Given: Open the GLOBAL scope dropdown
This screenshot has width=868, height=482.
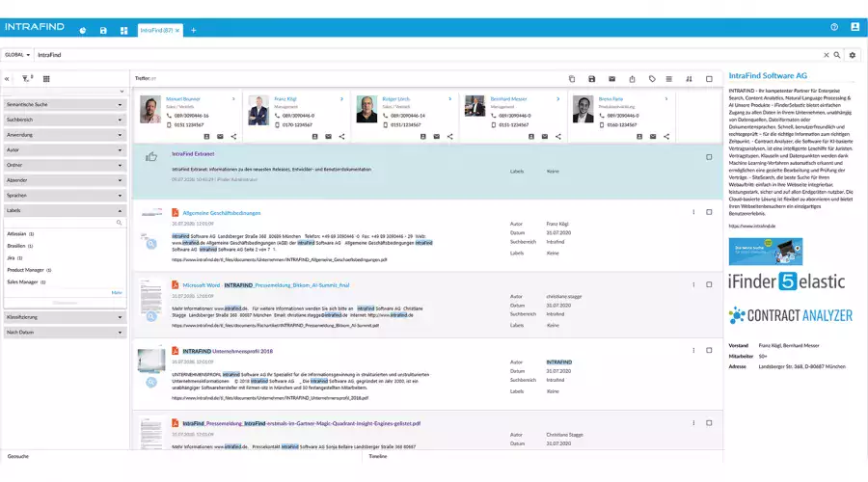Looking at the screenshot, I should tap(17, 55).
